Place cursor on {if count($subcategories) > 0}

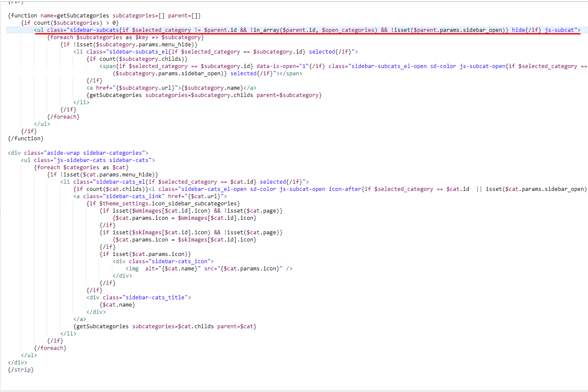[x=70, y=23]
